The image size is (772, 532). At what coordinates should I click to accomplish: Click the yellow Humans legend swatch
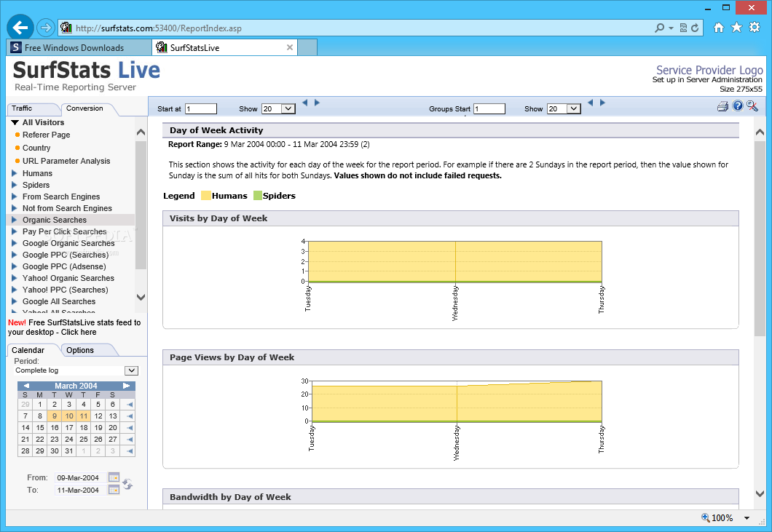pyautogui.click(x=206, y=195)
